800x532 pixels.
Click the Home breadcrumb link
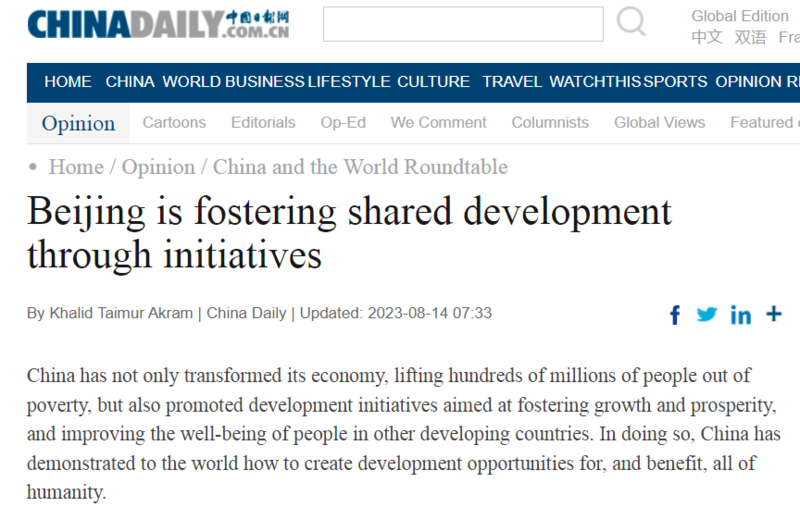76,167
